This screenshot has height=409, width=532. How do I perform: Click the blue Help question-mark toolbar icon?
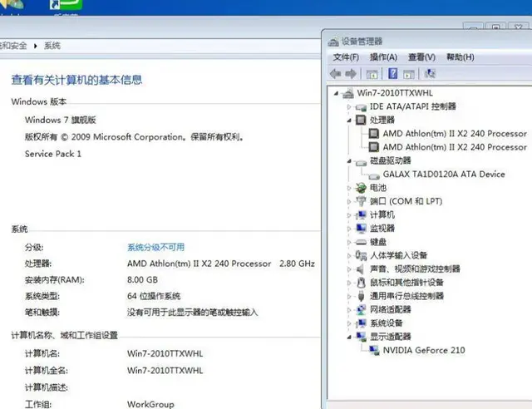[x=392, y=73]
